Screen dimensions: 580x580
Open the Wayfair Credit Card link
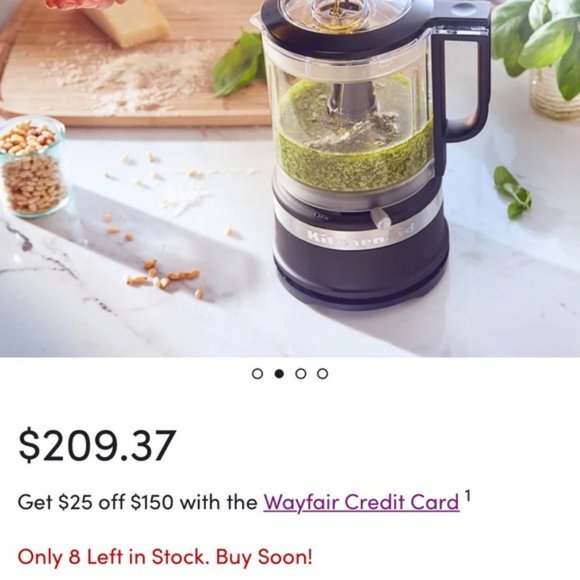coord(361,502)
